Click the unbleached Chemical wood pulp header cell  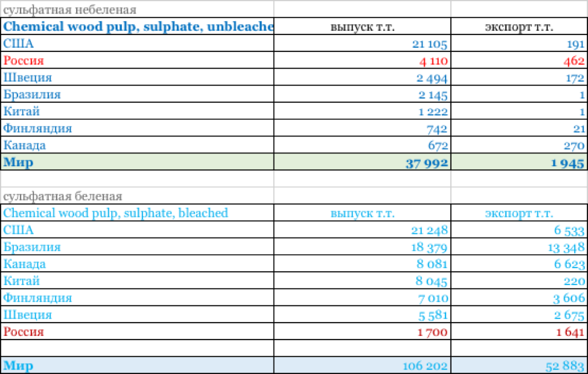[x=138, y=27]
